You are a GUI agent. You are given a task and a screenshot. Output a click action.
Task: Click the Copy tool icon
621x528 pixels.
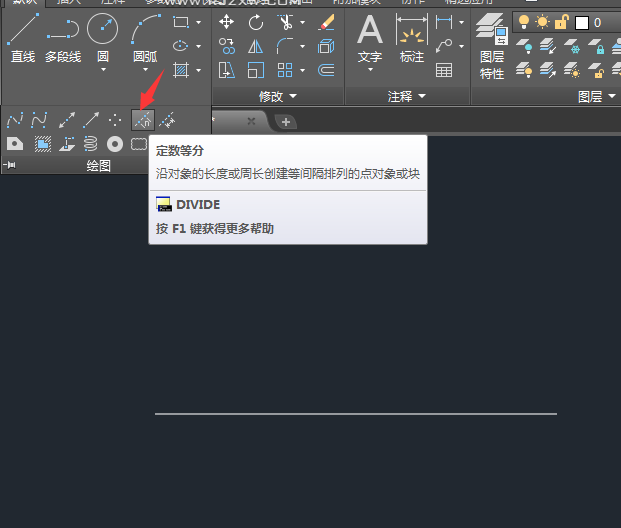pyautogui.click(x=227, y=46)
